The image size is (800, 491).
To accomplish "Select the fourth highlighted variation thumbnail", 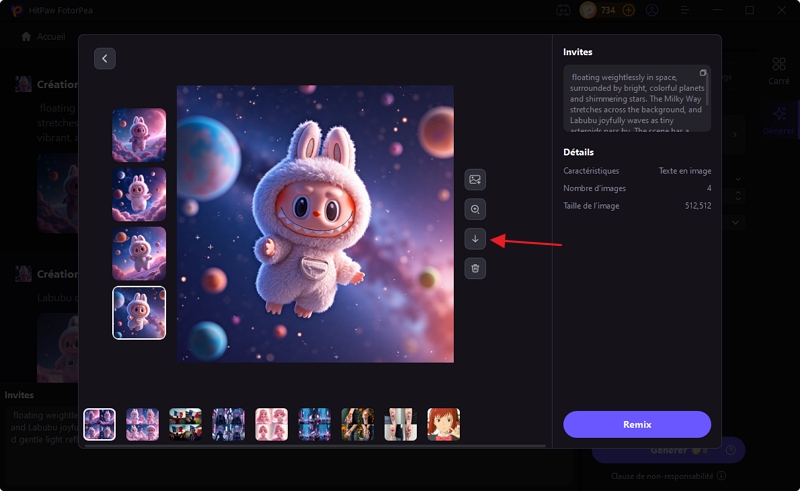I will [x=139, y=313].
